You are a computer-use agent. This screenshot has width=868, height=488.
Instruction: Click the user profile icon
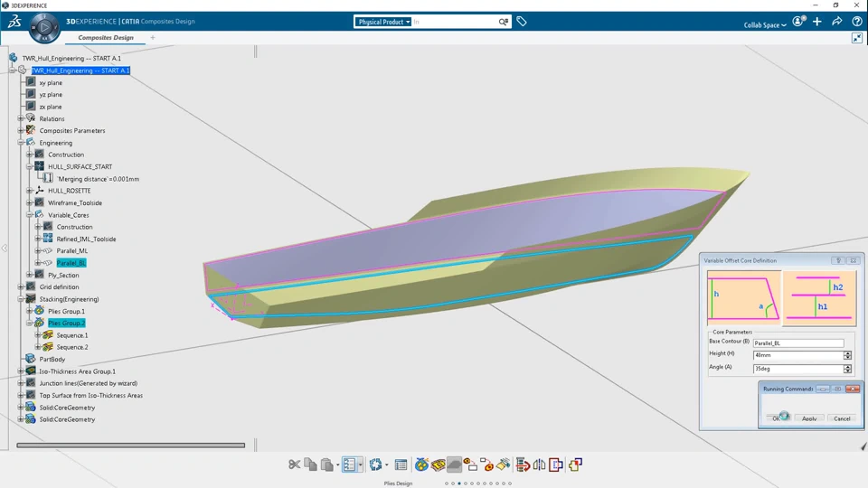point(797,22)
